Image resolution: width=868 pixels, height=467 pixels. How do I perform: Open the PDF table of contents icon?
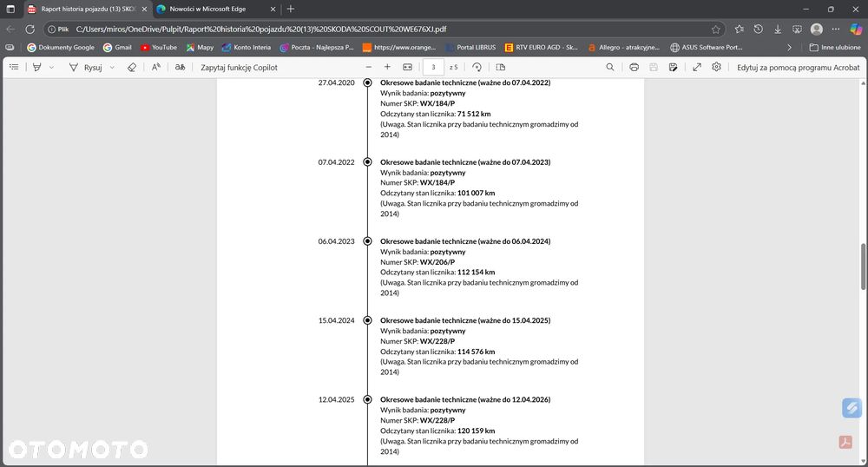tap(14, 67)
